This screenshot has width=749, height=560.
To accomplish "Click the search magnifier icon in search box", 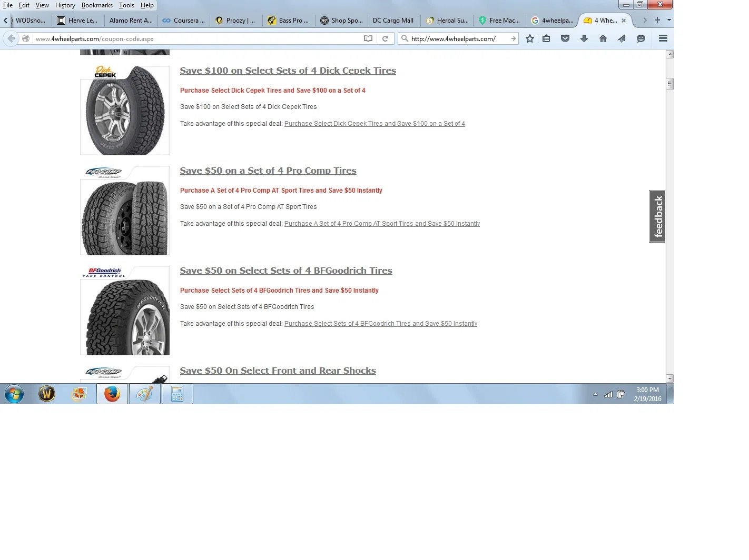I will pos(405,38).
